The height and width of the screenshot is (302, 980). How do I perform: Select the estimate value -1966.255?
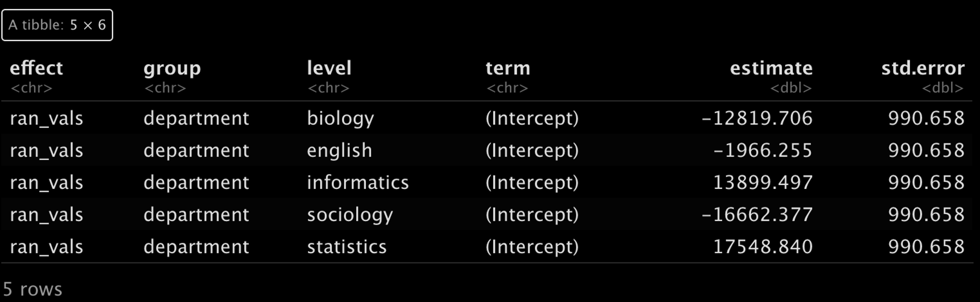763,150
